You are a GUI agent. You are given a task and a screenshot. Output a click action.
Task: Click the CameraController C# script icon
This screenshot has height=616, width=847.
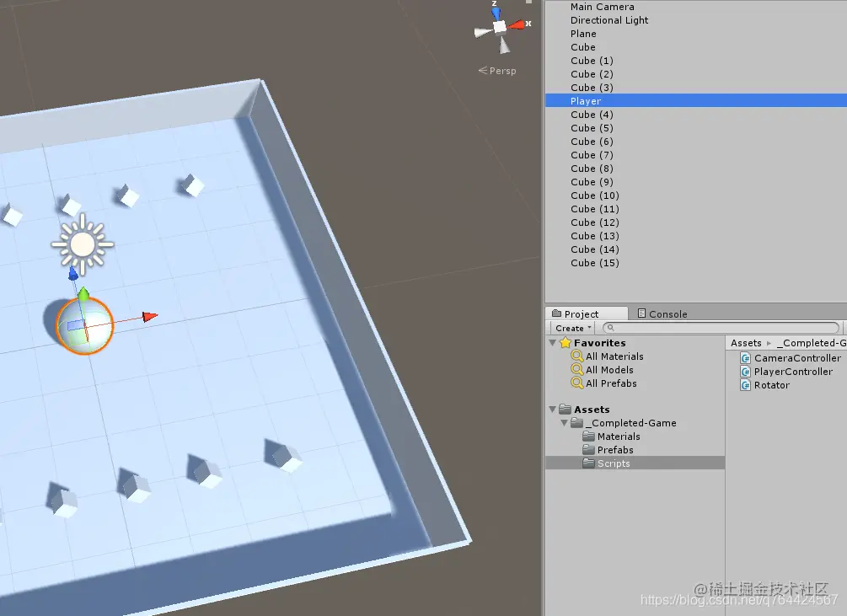[x=746, y=358]
